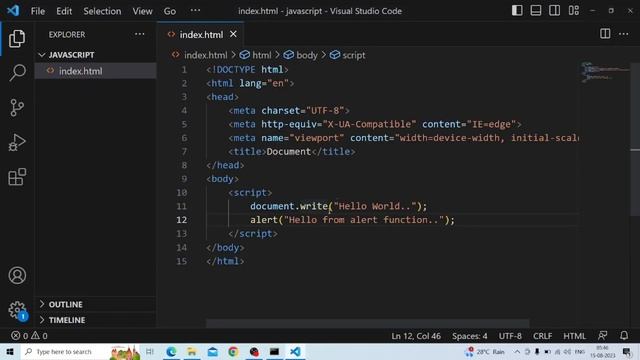The image size is (640, 360).
Task: Click the document.write code on line 11
Action: (x=338, y=206)
